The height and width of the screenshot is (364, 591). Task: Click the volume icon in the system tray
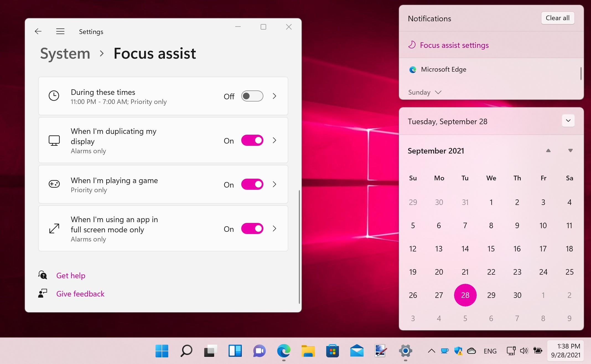(524, 351)
